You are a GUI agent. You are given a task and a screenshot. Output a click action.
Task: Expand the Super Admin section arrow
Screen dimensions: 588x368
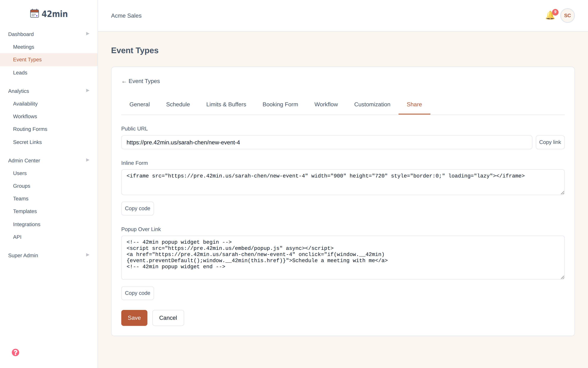(x=88, y=255)
